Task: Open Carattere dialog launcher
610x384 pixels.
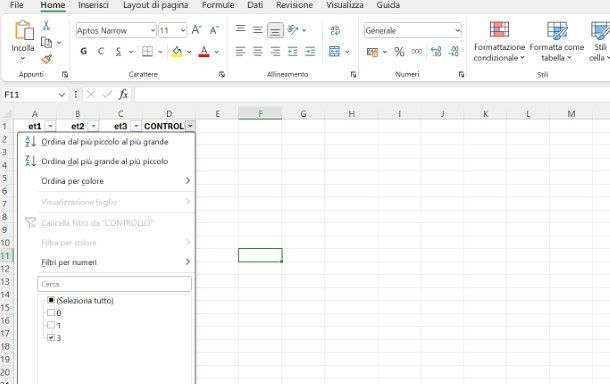Action: pos(222,74)
